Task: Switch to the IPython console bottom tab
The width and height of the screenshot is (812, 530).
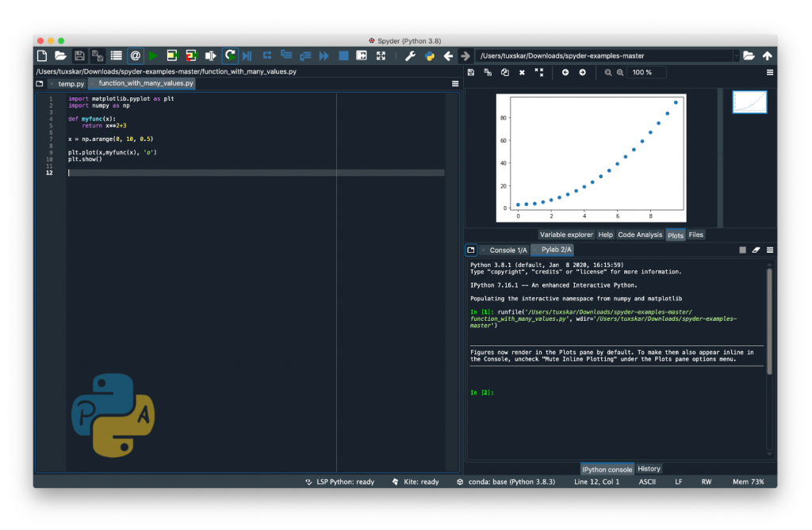Action: pos(607,469)
